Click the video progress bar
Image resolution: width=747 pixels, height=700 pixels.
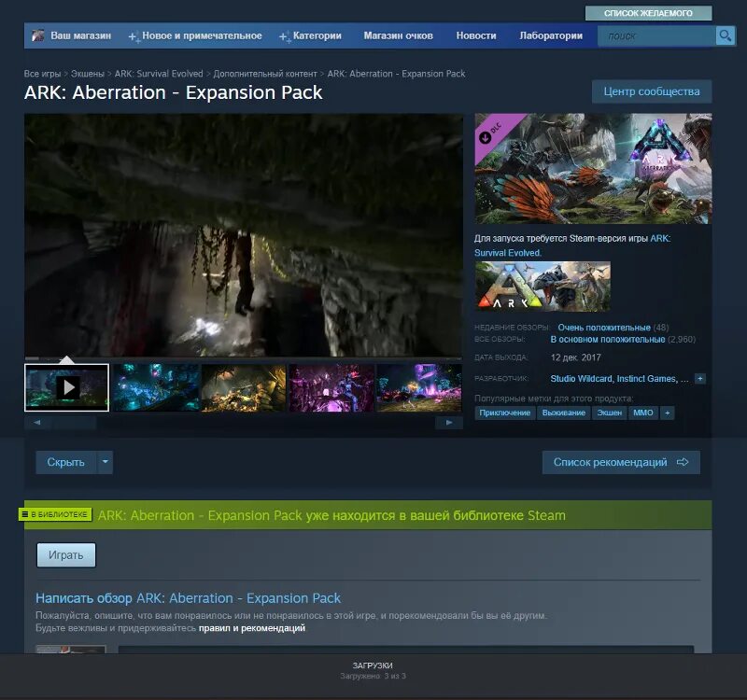(x=244, y=358)
